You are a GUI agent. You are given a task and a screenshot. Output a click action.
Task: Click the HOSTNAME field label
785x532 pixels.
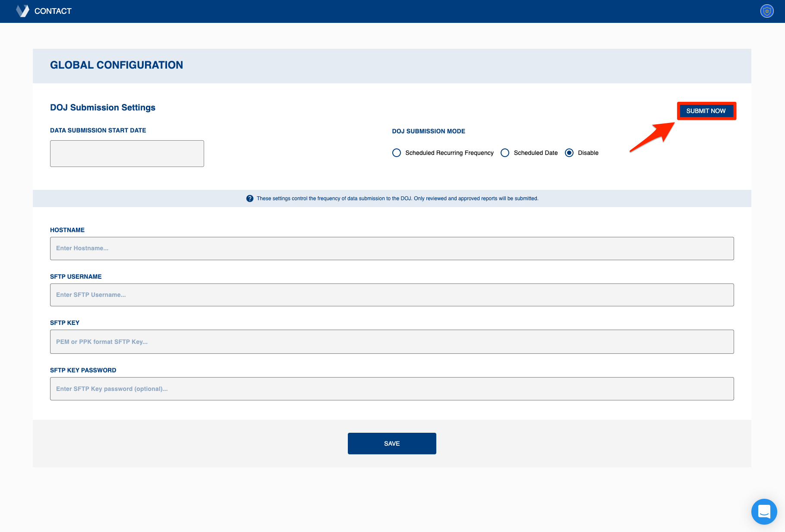[67, 230]
